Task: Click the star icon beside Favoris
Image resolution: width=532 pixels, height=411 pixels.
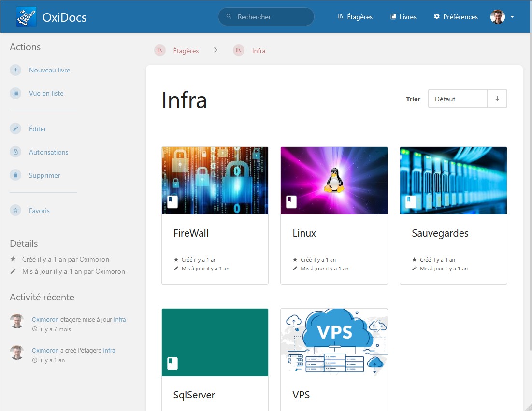Action: pyautogui.click(x=15, y=210)
